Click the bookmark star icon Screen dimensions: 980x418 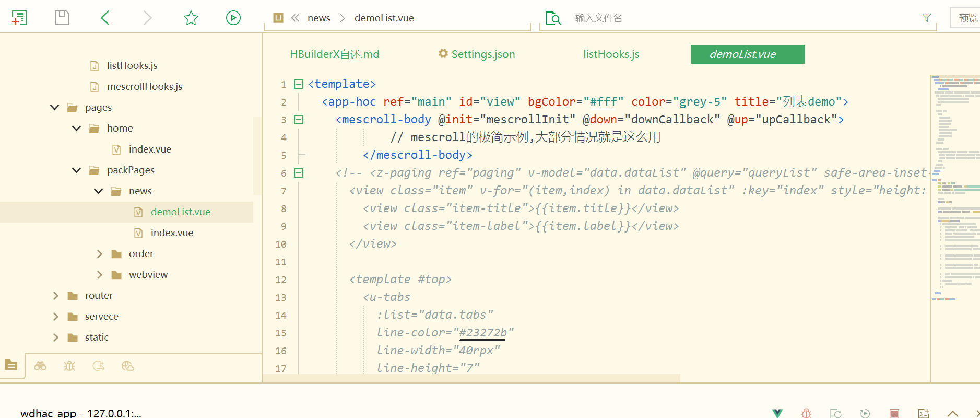click(x=191, y=18)
